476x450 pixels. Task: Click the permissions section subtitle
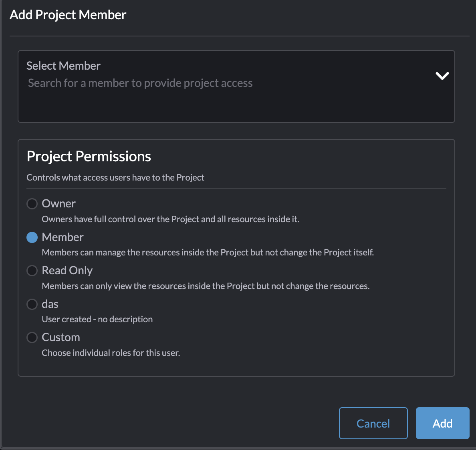click(115, 177)
